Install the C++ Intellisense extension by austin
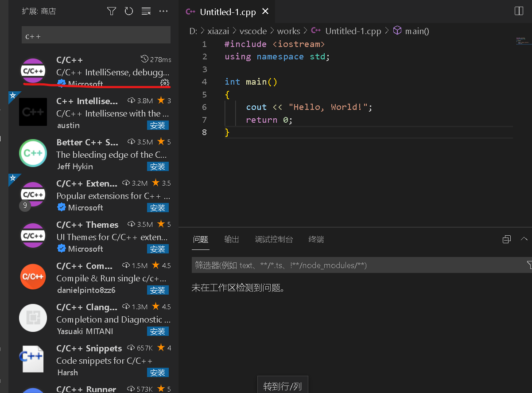 click(x=158, y=125)
